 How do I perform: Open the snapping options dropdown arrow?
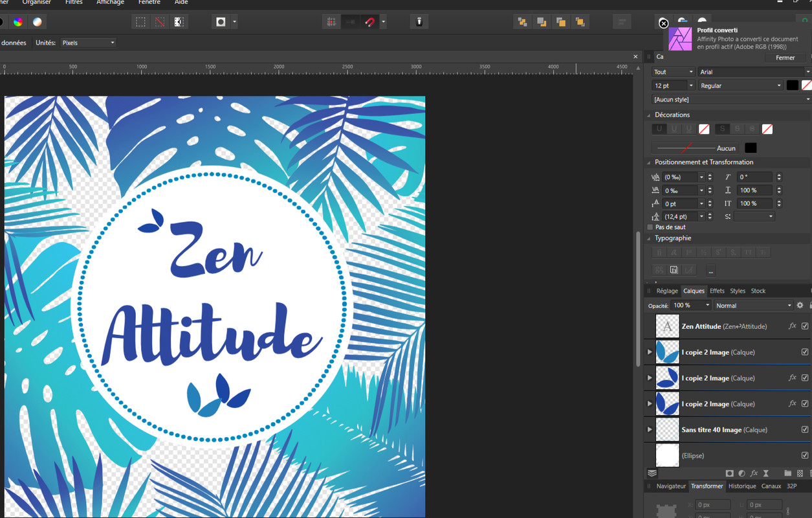(383, 22)
